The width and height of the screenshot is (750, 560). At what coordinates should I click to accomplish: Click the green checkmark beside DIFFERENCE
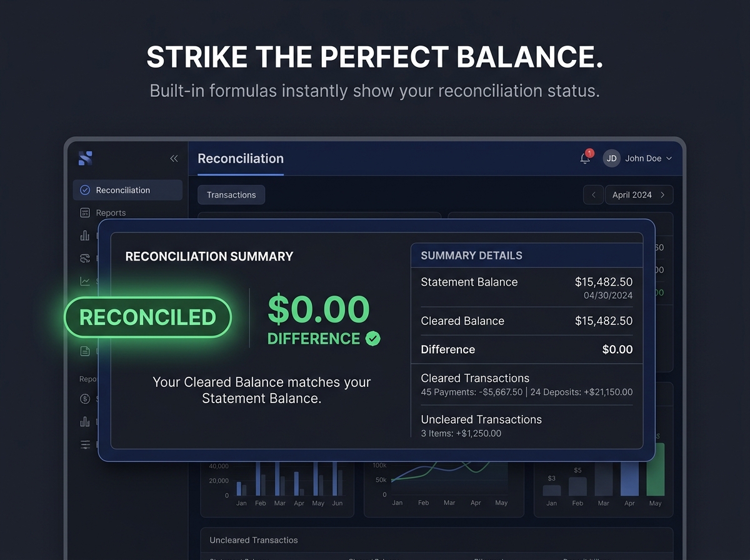coord(373,339)
